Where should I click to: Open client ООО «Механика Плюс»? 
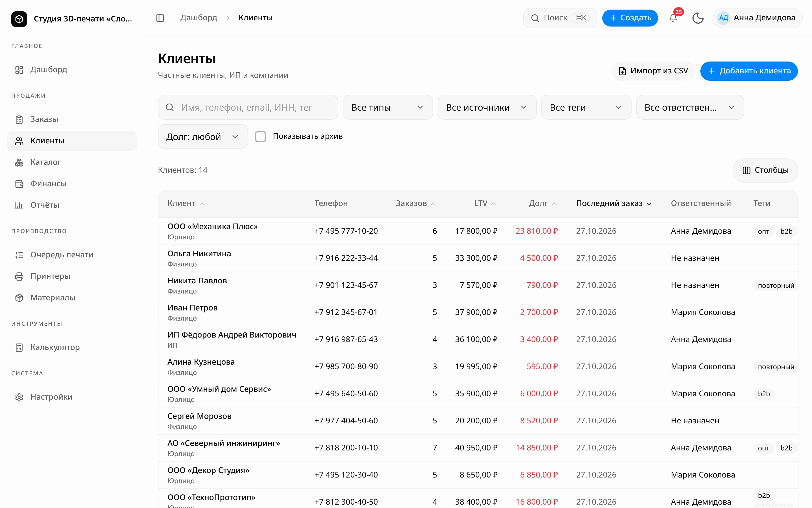point(213,226)
